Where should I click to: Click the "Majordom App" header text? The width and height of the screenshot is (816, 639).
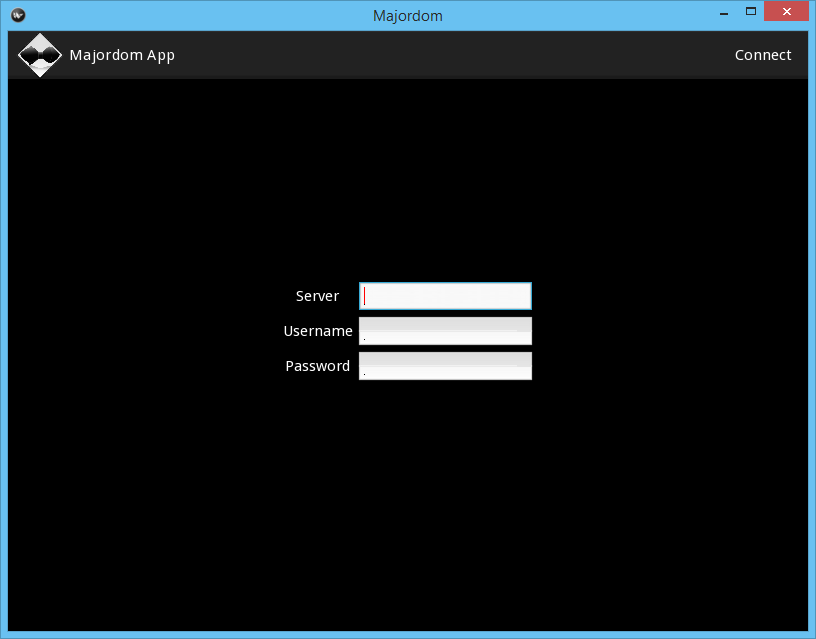point(122,55)
